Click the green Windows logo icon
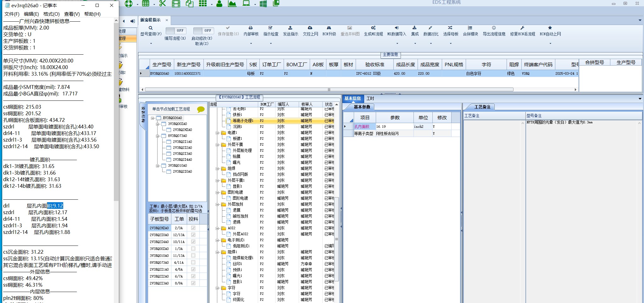The height and width of the screenshot is (303, 644). click(263, 3)
